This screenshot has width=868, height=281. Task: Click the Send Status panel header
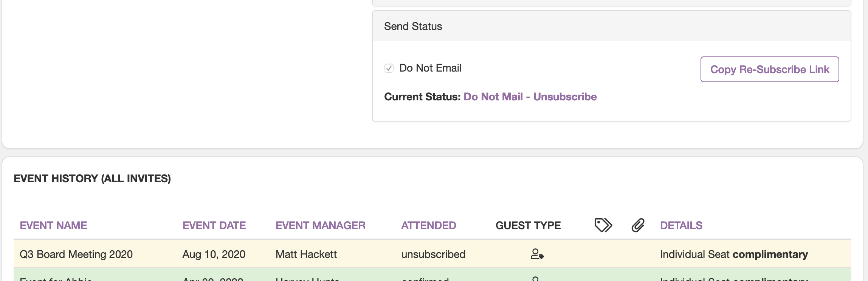point(611,26)
